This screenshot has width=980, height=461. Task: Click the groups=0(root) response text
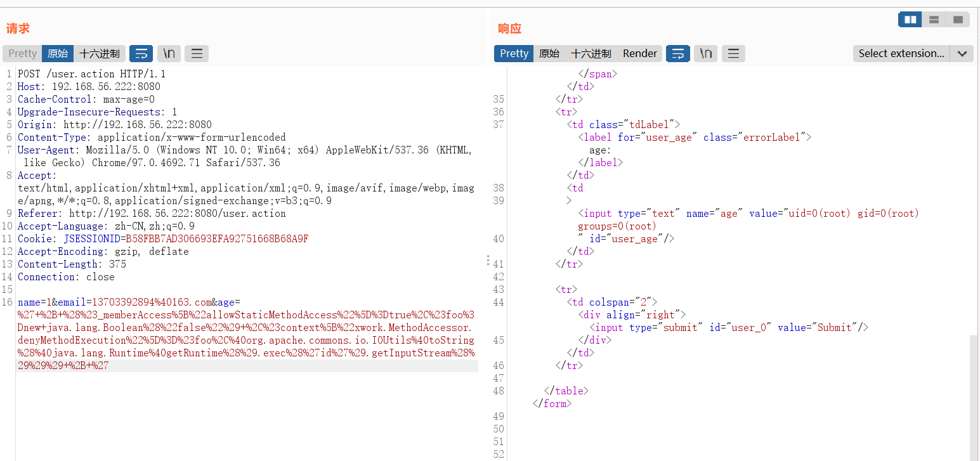617,226
